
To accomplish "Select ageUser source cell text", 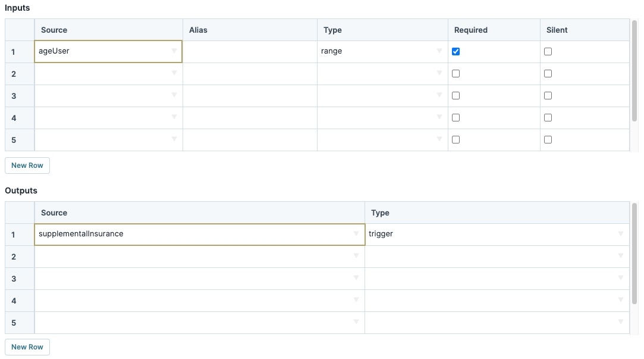I will point(54,51).
